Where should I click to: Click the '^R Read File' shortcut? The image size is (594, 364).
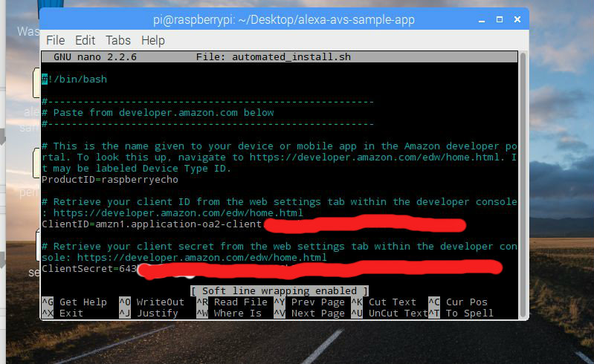(x=232, y=302)
